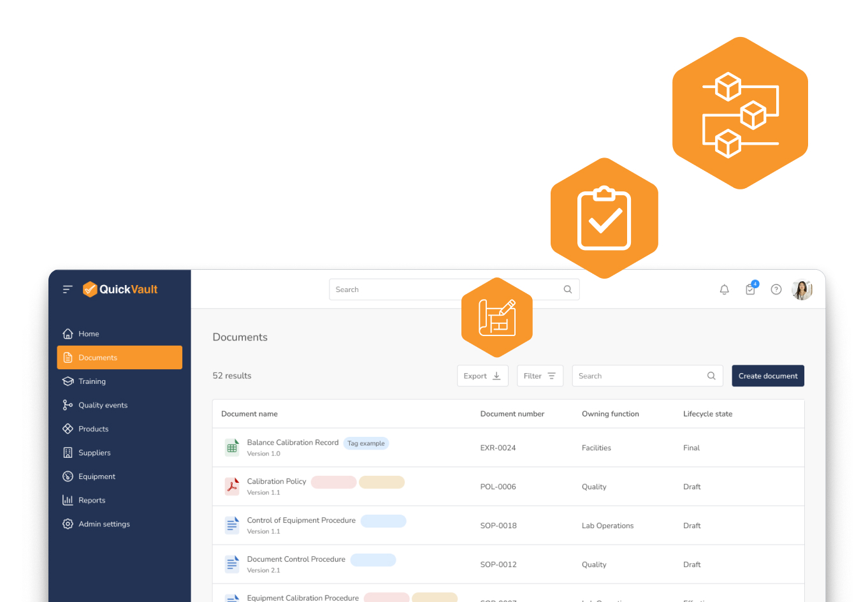Click the Export button
The height and width of the screenshot is (602, 868).
482,376
